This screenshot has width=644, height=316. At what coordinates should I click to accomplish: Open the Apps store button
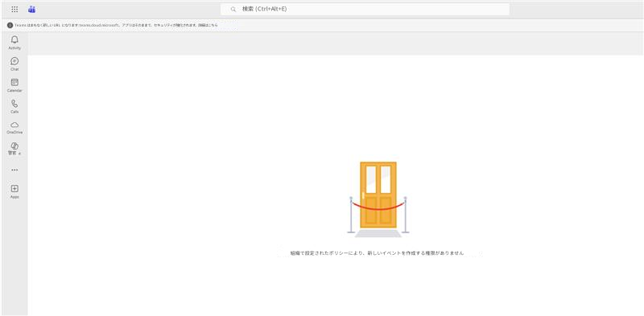tap(14, 191)
